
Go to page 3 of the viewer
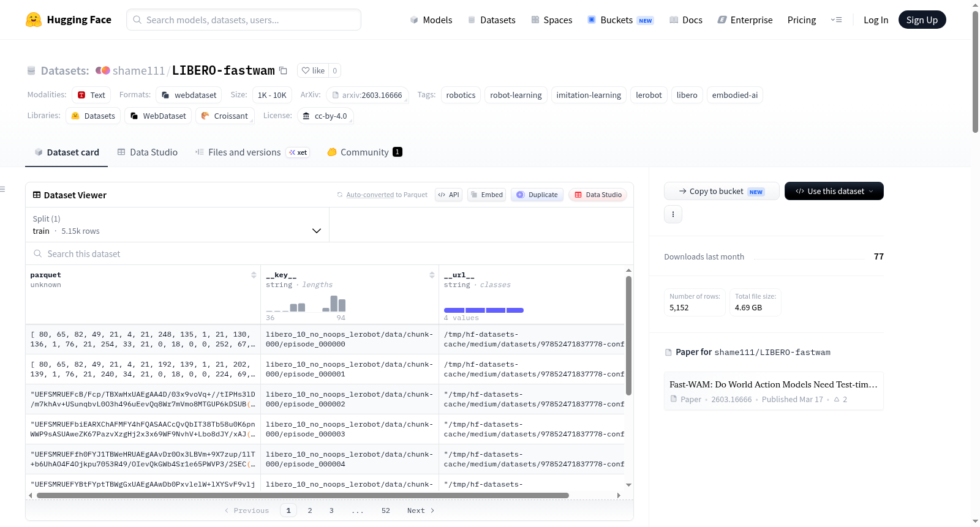[x=331, y=510]
